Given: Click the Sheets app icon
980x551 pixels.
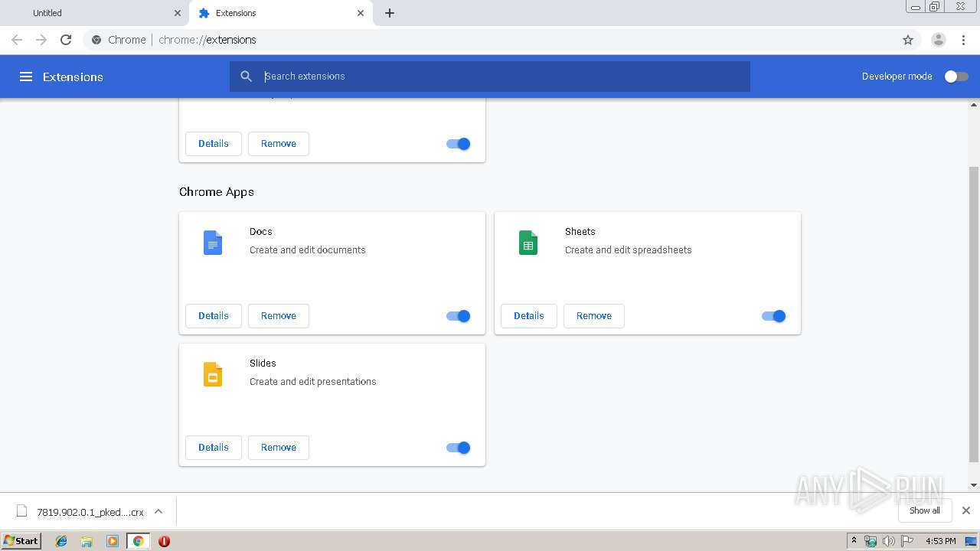Looking at the screenshot, I should coord(528,243).
